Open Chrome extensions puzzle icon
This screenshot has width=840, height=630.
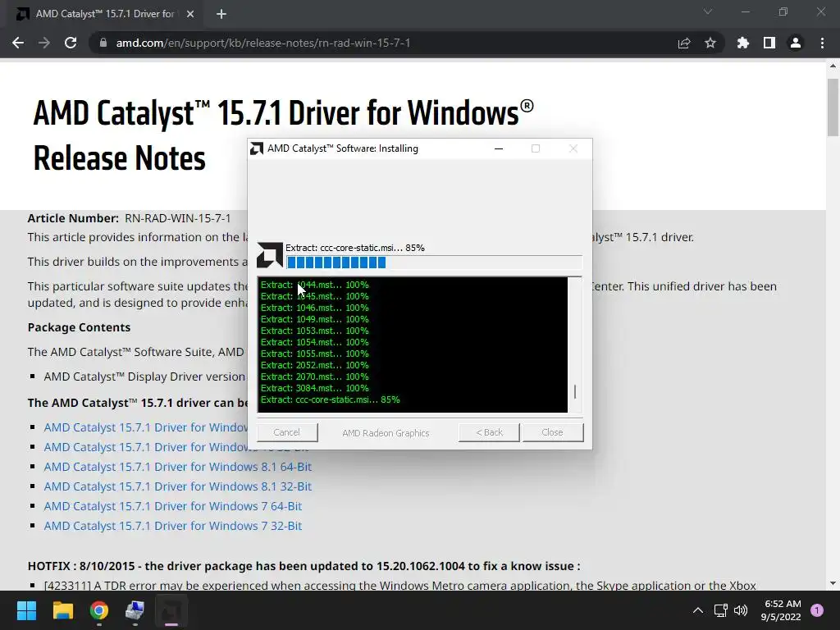pos(743,43)
